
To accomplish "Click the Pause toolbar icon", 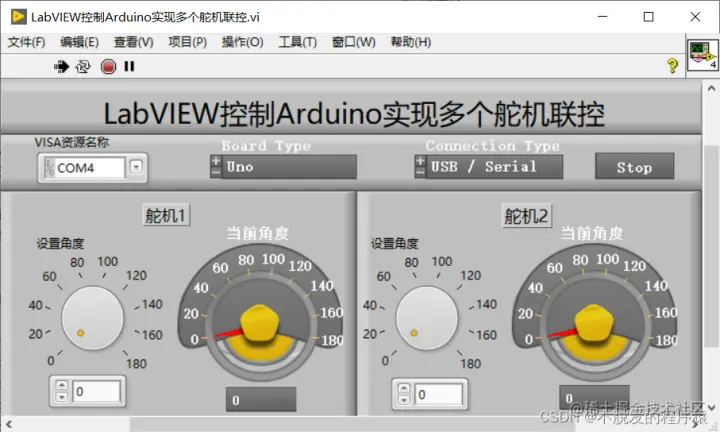I will coord(129,67).
